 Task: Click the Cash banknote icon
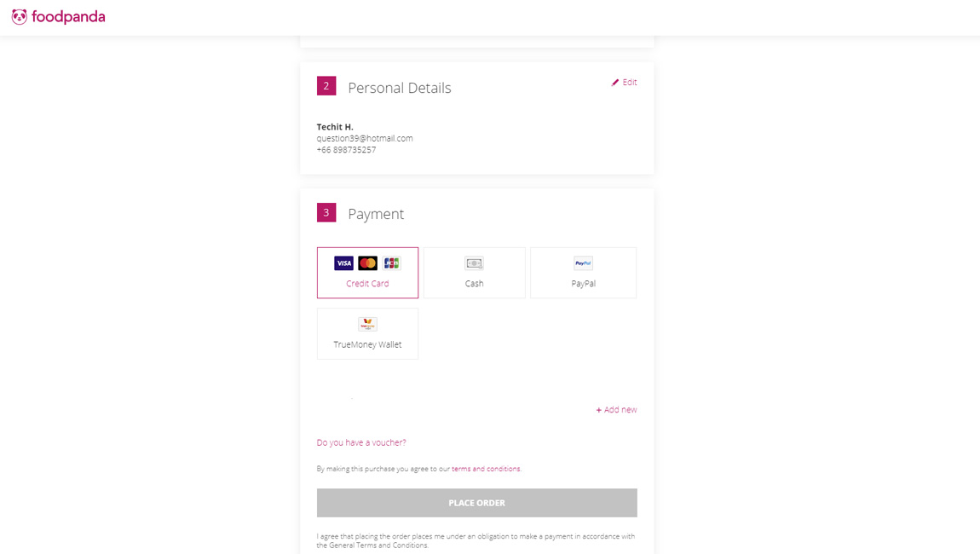[x=475, y=263]
